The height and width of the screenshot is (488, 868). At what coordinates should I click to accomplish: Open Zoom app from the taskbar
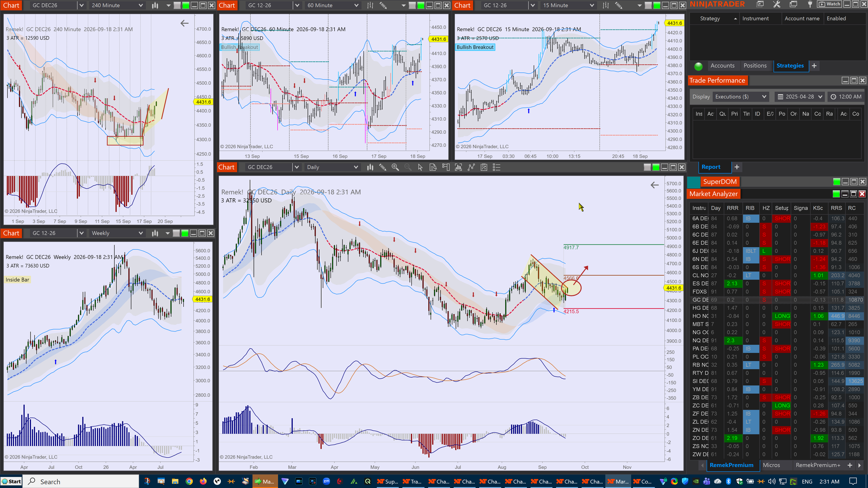326,481
